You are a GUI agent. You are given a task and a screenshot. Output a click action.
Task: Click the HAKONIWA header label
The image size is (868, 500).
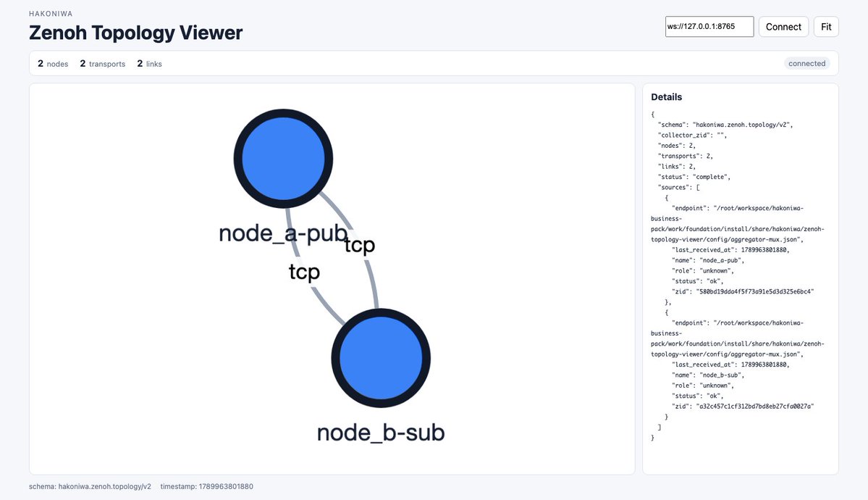click(51, 13)
